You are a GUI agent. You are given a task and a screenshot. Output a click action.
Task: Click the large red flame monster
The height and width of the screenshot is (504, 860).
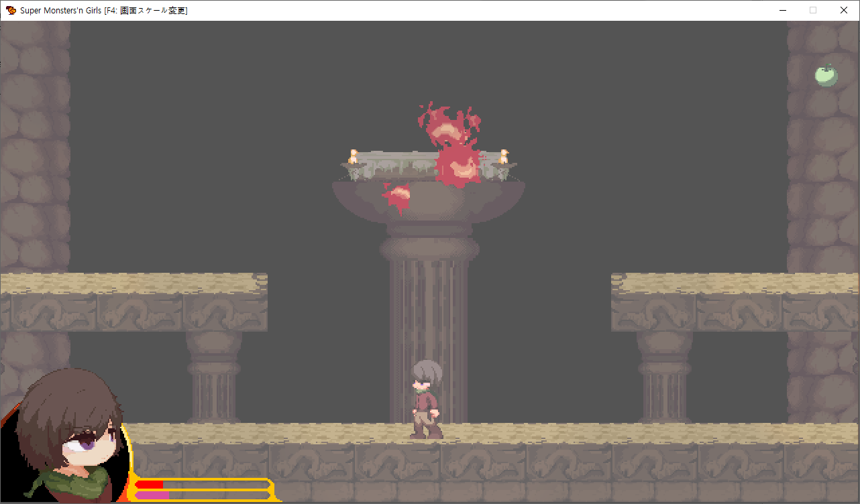(x=453, y=144)
